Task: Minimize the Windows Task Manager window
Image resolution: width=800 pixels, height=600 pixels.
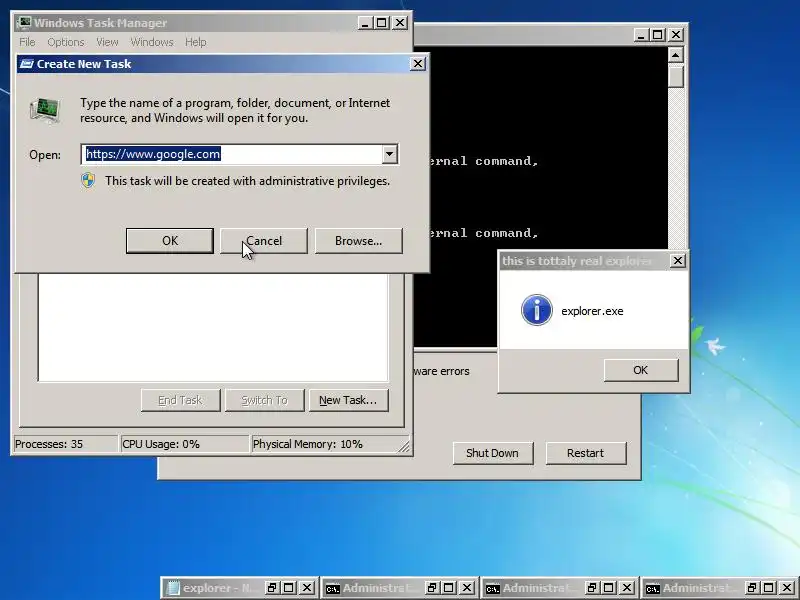Action: (x=365, y=23)
